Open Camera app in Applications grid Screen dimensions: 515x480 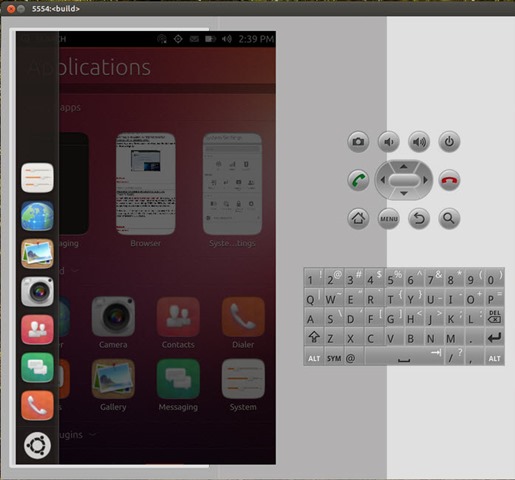(113, 323)
